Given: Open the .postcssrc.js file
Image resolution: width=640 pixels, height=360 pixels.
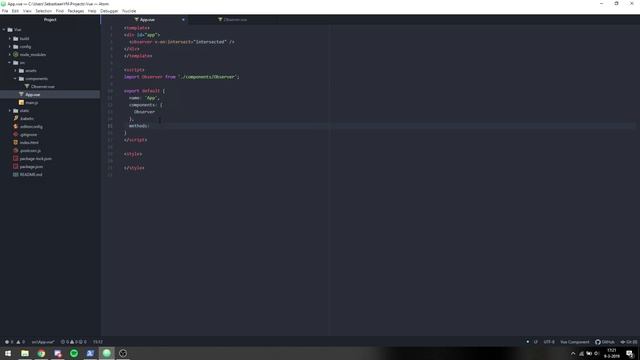Looking at the screenshot, I should point(30,151).
